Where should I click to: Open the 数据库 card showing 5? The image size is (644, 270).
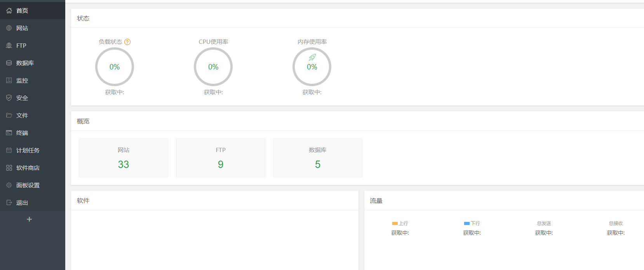(x=318, y=158)
